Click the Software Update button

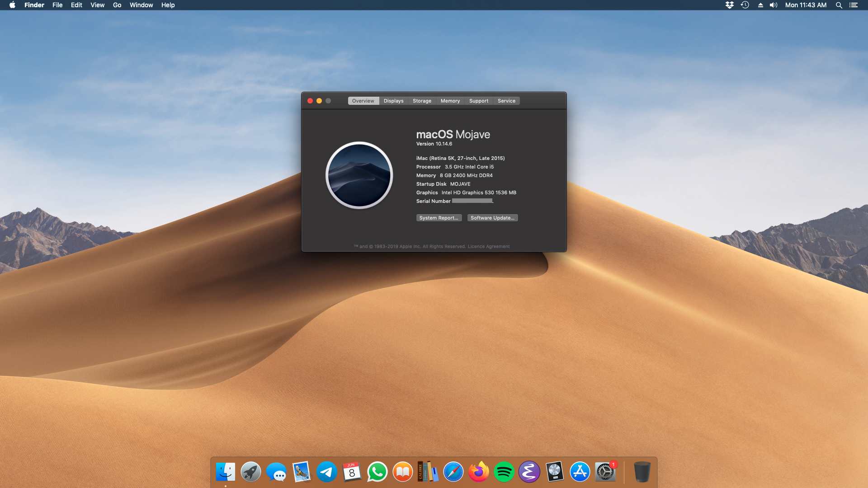click(x=492, y=218)
